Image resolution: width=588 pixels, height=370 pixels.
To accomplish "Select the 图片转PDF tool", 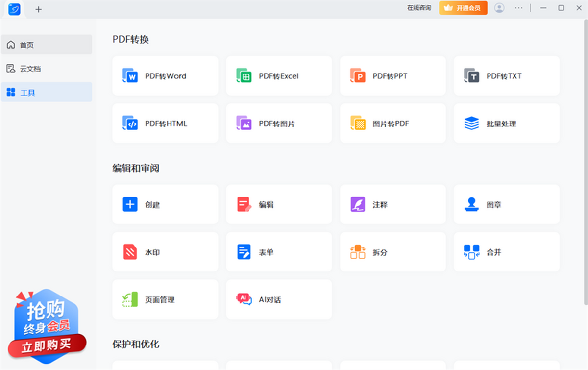I will (x=392, y=123).
